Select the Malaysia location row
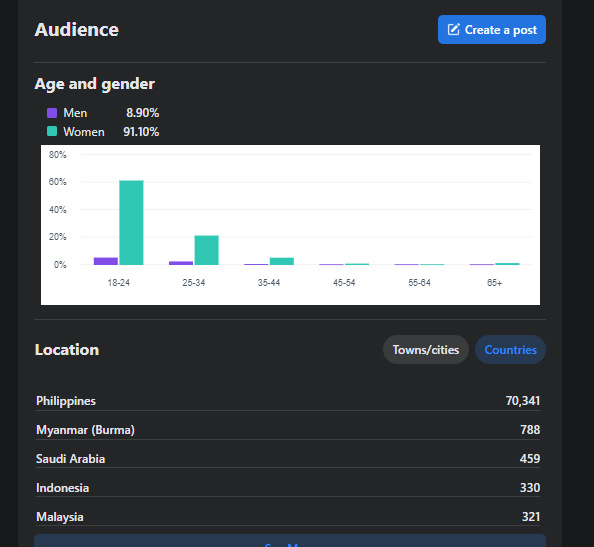 coord(288,517)
